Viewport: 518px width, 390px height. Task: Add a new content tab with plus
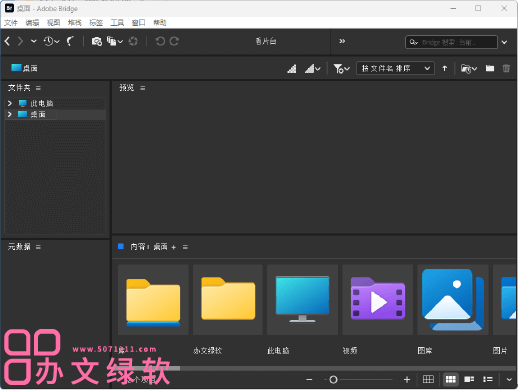click(173, 247)
